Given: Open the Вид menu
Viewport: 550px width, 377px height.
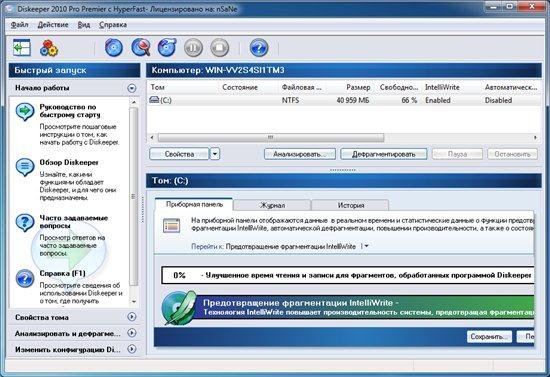Looking at the screenshot, I should click(x=83, y=25).
